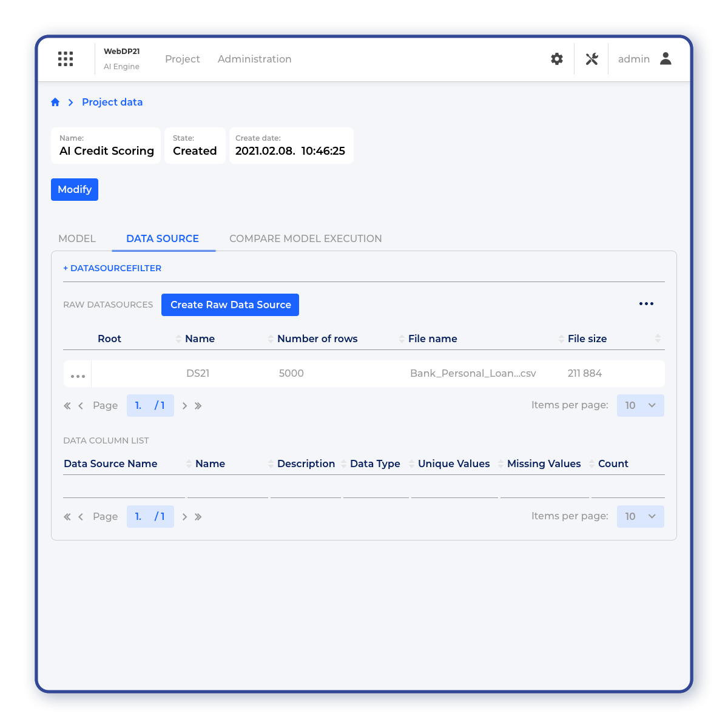The image size is (728, 728).
Task: Switch to the MODEL tab
Action: point(77,238)
